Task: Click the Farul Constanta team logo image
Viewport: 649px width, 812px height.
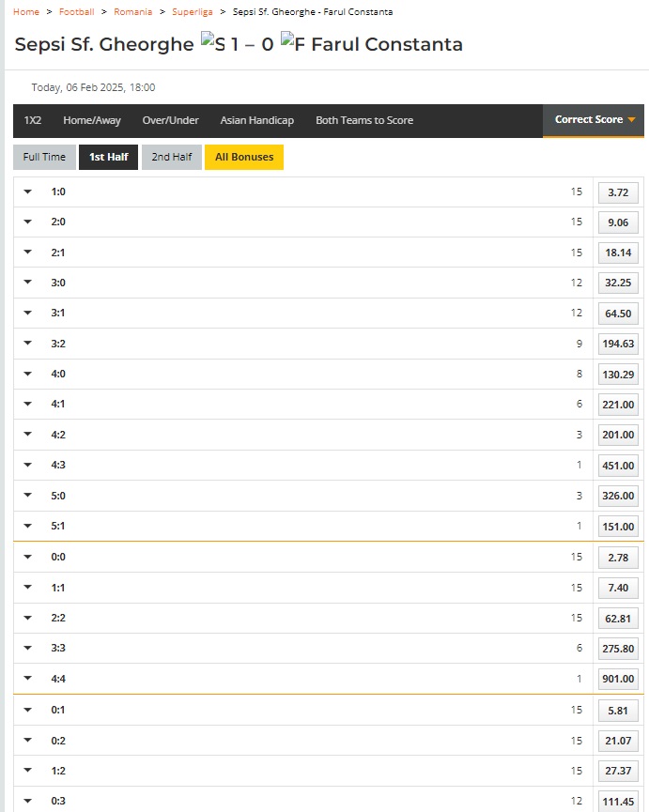Action: [x=292, y=43]
